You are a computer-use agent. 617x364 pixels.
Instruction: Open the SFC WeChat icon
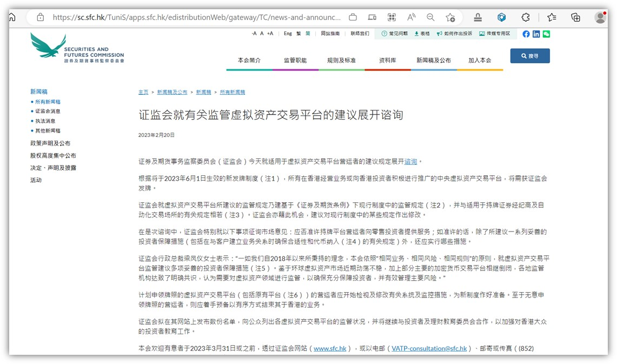click(x=546, y=34)
